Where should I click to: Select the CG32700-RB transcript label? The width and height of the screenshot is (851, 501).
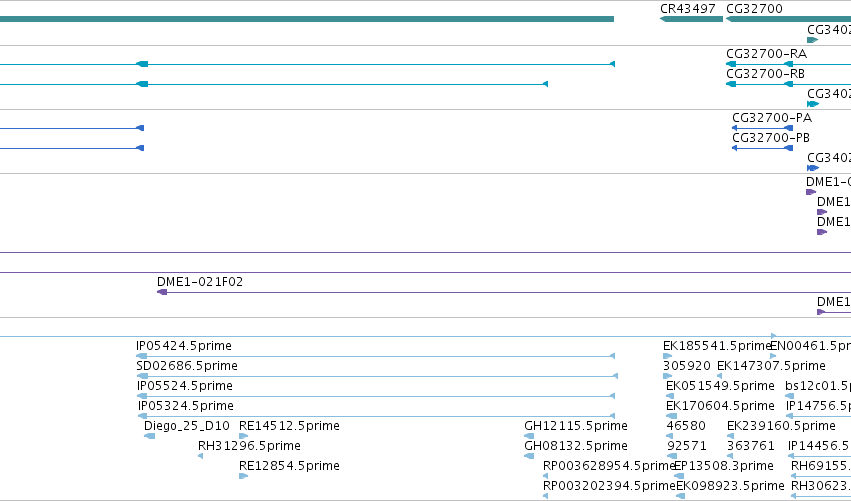coord(765,74)
